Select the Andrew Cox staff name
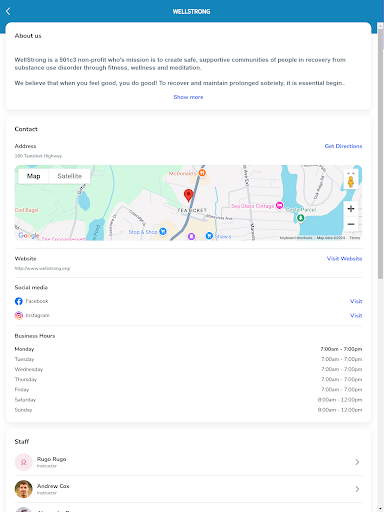 click(x=53, y=486)
